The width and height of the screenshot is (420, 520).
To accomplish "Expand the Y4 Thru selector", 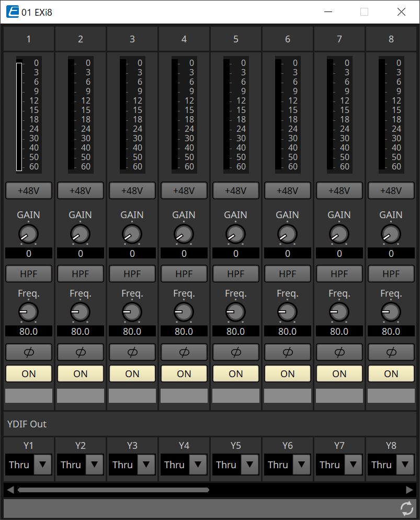I will pyautogui.click(x=198, y=465).
